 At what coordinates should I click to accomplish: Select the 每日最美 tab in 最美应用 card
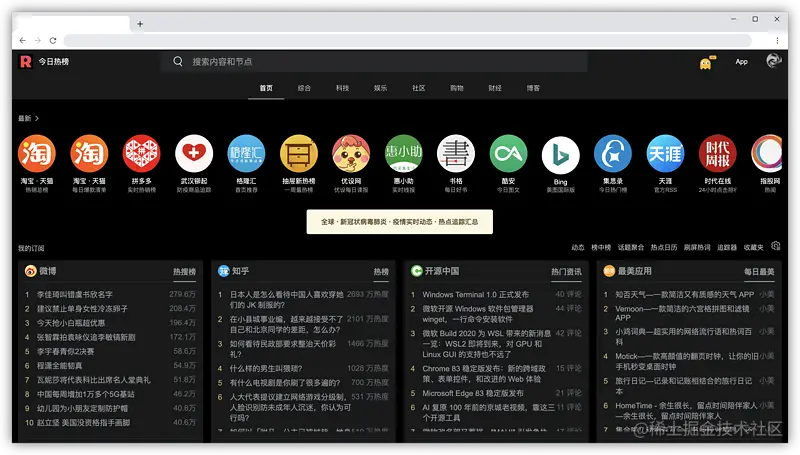pos(759,272)
